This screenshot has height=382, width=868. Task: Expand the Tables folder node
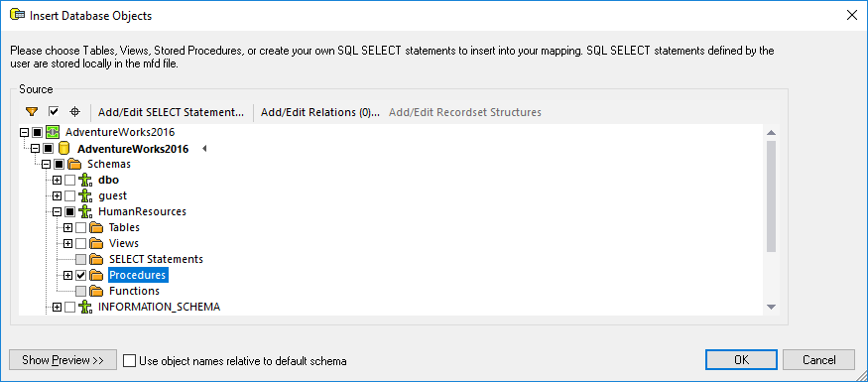(67, 227)
